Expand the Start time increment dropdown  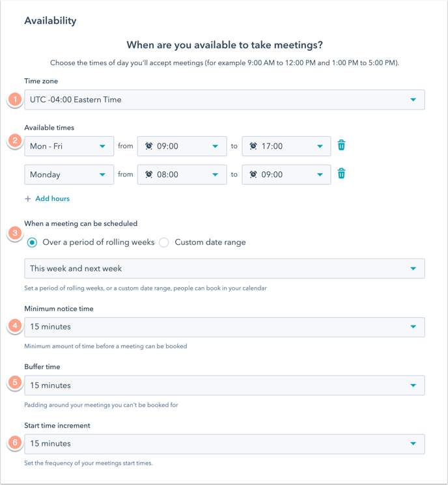coord(224,444)
